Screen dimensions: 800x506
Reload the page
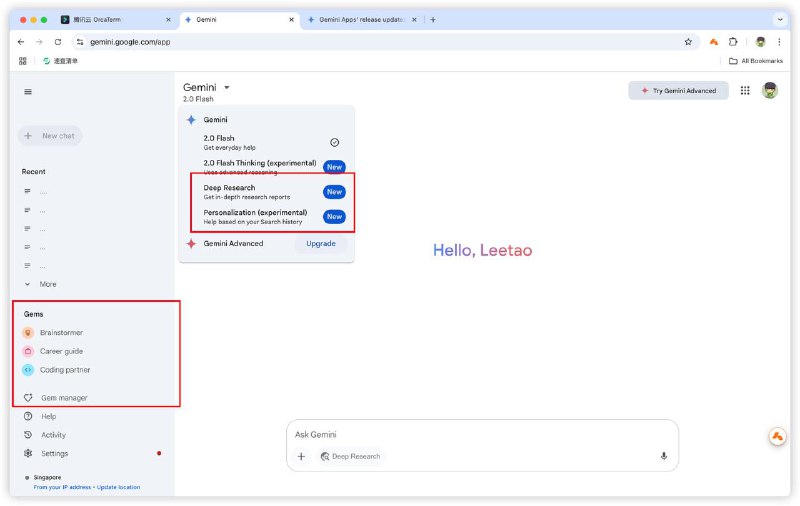point(58,42)
